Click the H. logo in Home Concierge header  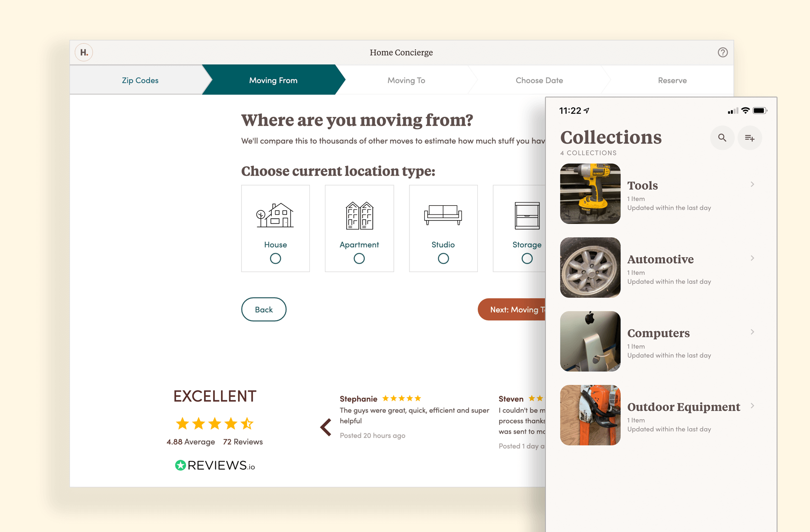84,52
